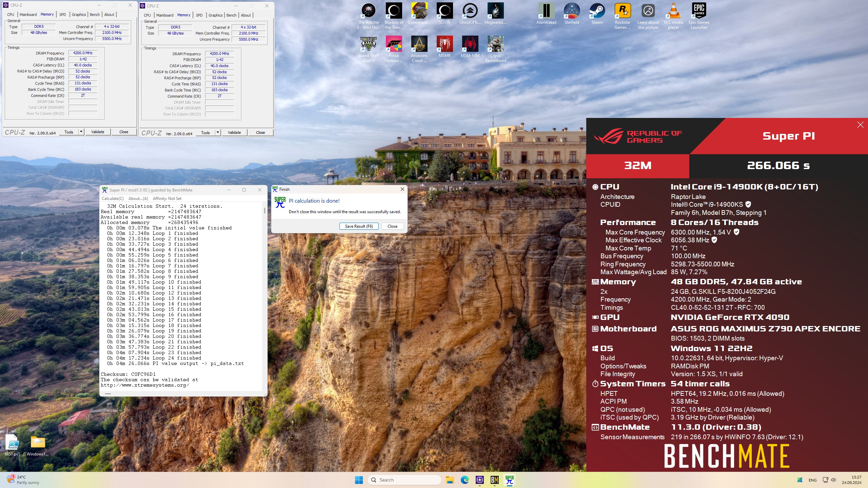Launch AlanWake2 desktop shortcut
868x488 pixels.
point(546,14)
